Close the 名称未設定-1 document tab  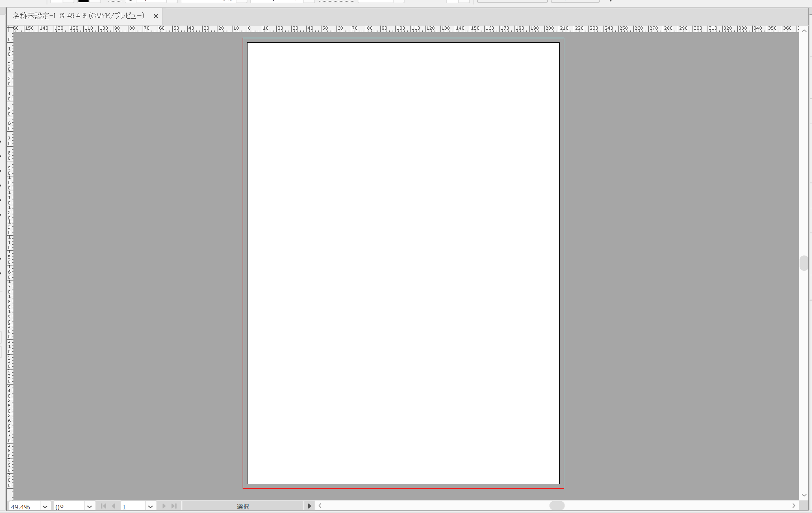click(156, 16)
